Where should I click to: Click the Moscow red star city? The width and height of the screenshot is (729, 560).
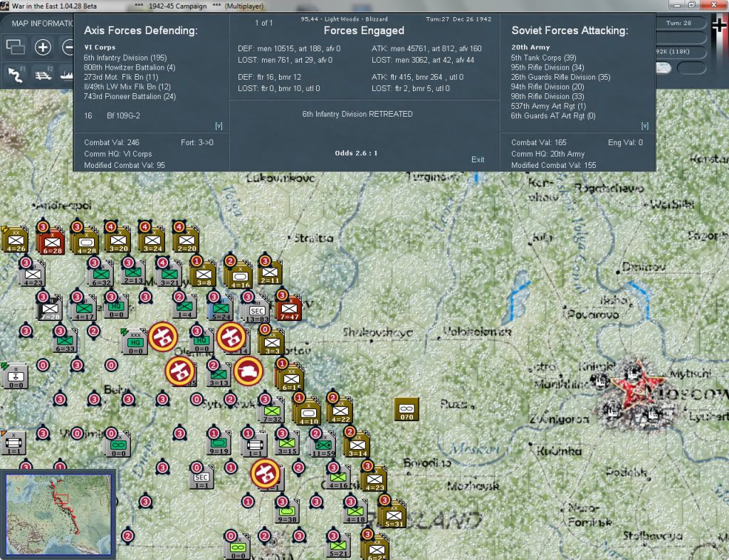coord(637,385)
